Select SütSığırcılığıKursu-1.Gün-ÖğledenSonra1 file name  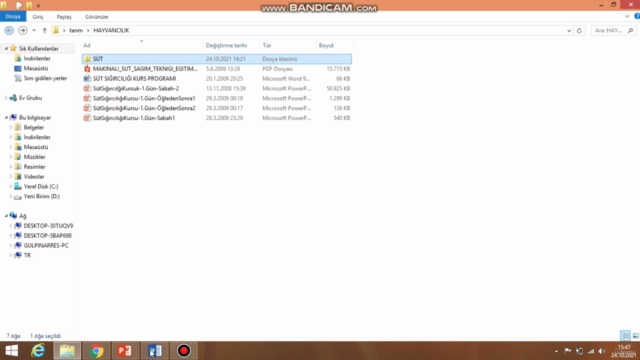pyautogui.click(x=144, y=98)
